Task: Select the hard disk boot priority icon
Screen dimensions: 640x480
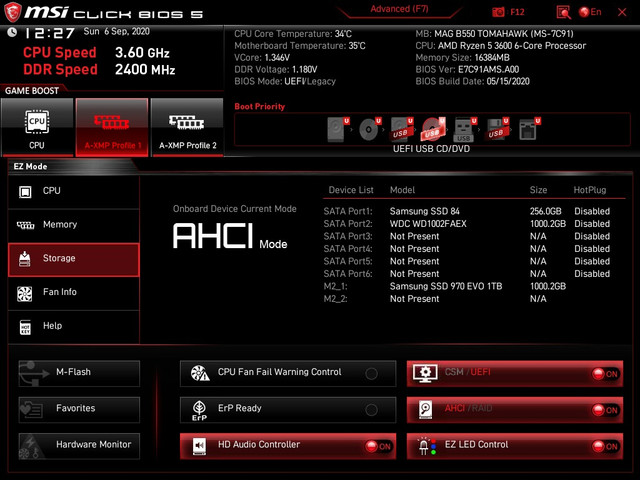Action: pos(338,129)
